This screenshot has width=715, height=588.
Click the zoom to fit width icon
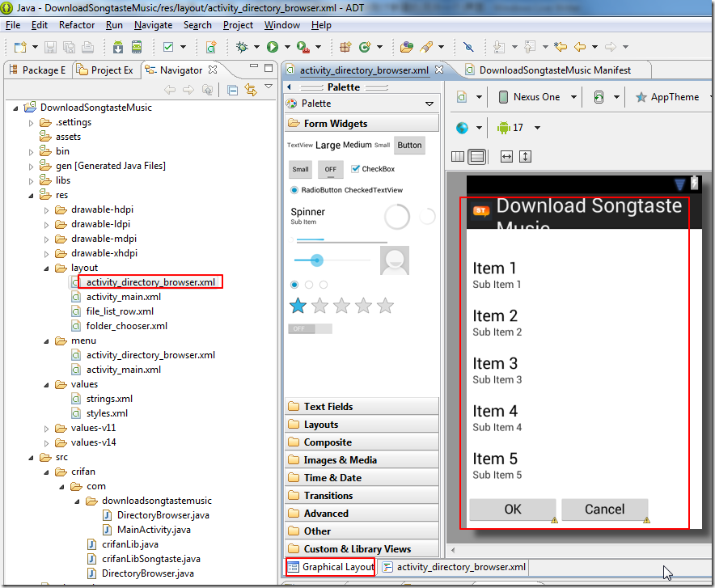pyautogui.click(x=507, y=156)
